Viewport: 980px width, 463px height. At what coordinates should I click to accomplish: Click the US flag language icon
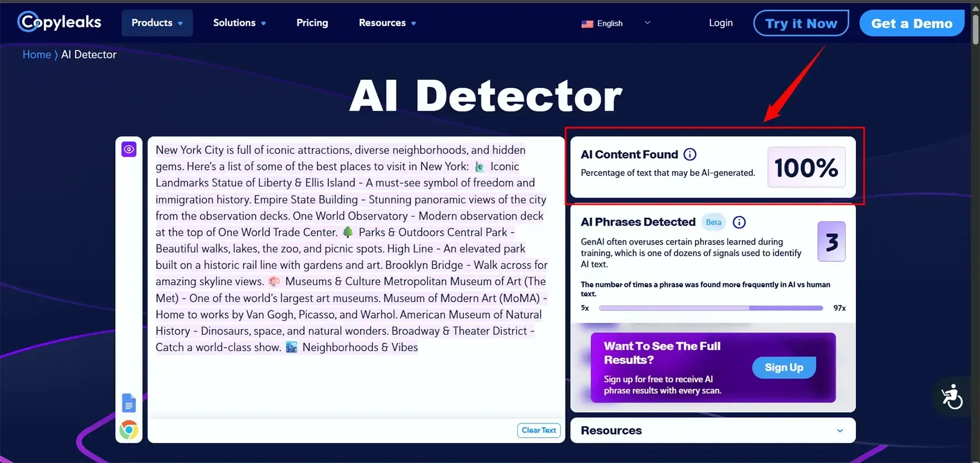(x=587, y=24)
